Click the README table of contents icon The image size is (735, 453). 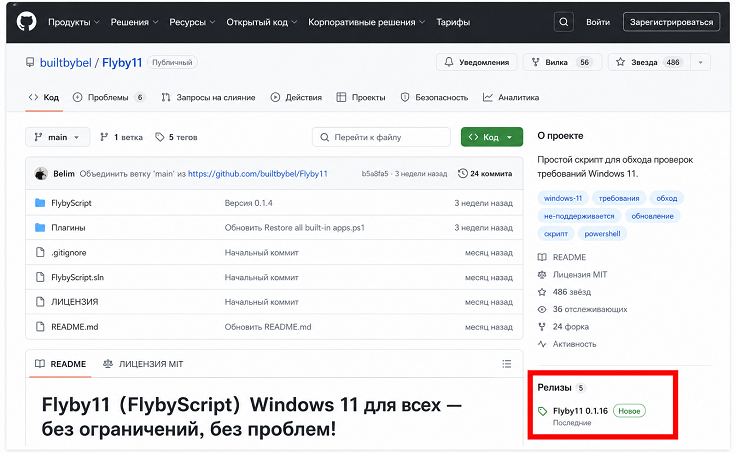506,364
